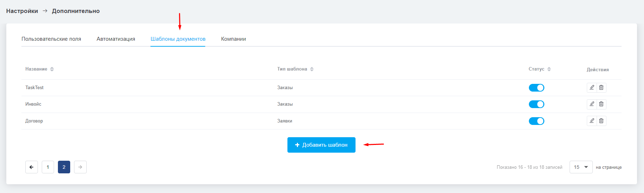Screen dimensions: 644x193
Task: Turn off the Договор status toggle
Action: (x=536, y=121)
